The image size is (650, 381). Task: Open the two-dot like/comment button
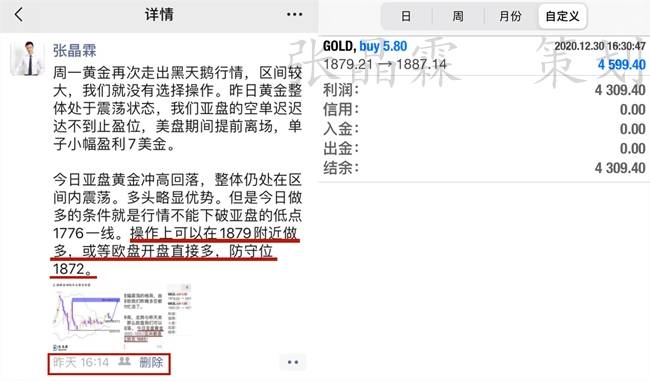pyautogui.click(x=293, y=362)
